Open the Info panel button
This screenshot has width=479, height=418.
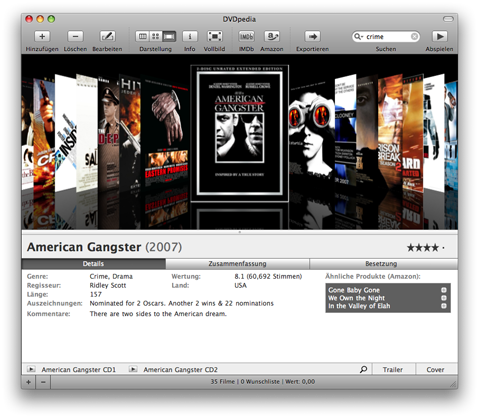pyautogui.click(x=190, y=36)
